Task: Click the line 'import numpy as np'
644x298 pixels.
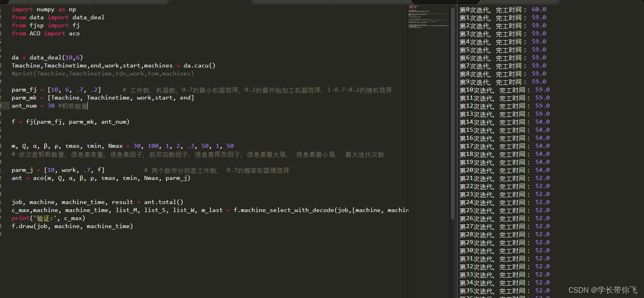Action: (44, 9)
